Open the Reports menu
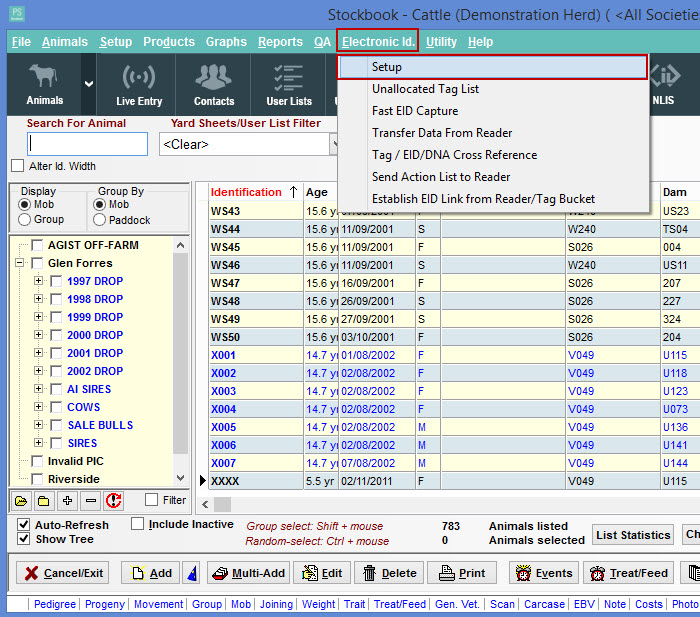The height and width of the screenshot is (617, 700). pos(280,42)
